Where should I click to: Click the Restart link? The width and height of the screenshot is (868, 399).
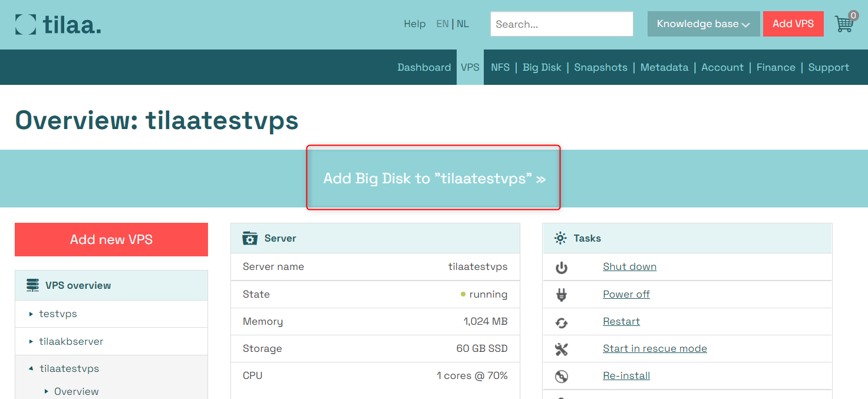[x=621, y=321]
